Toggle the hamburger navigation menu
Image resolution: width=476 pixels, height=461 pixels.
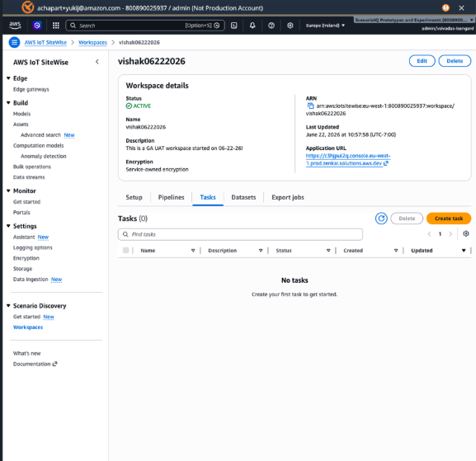14,42
